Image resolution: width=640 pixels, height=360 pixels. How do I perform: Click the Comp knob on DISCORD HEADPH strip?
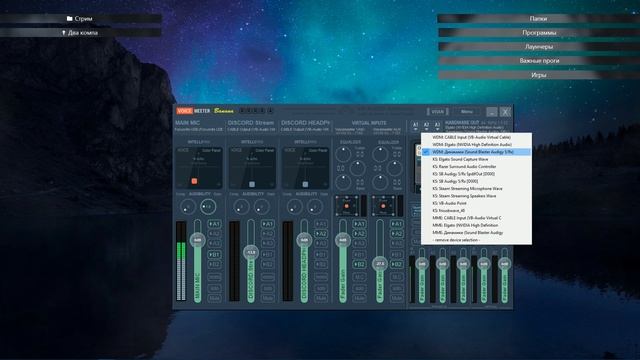tap(294, 207)
